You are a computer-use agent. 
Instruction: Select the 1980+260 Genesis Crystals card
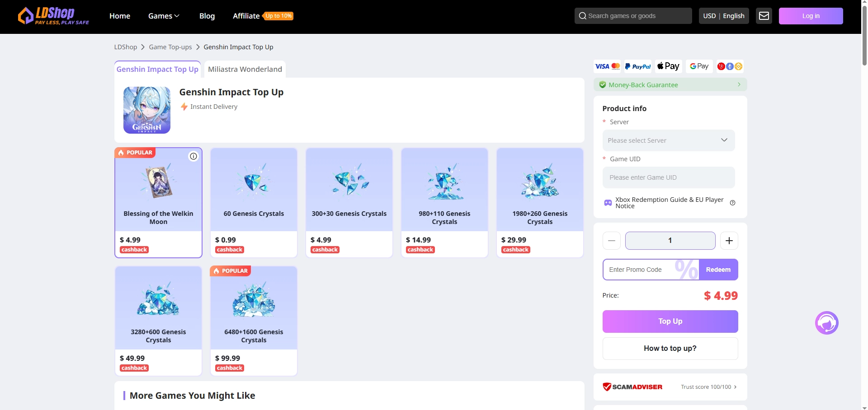tap(540, 203)
